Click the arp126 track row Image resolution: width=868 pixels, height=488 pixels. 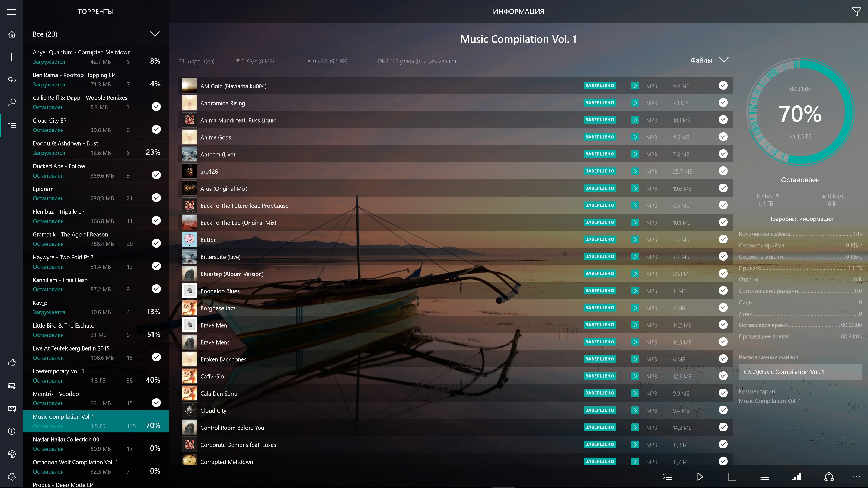coord(455,172)
